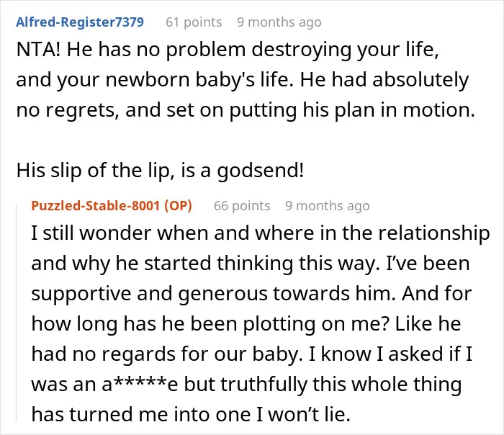Click the 66 points score
The height and width of the screenshot is (435, 504).
click(242, 206)
